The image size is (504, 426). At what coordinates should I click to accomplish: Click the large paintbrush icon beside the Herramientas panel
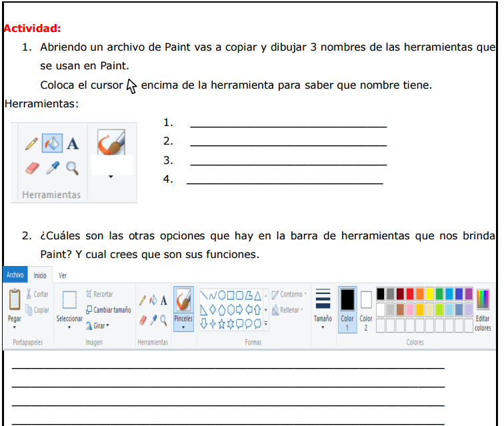point(111,143)
